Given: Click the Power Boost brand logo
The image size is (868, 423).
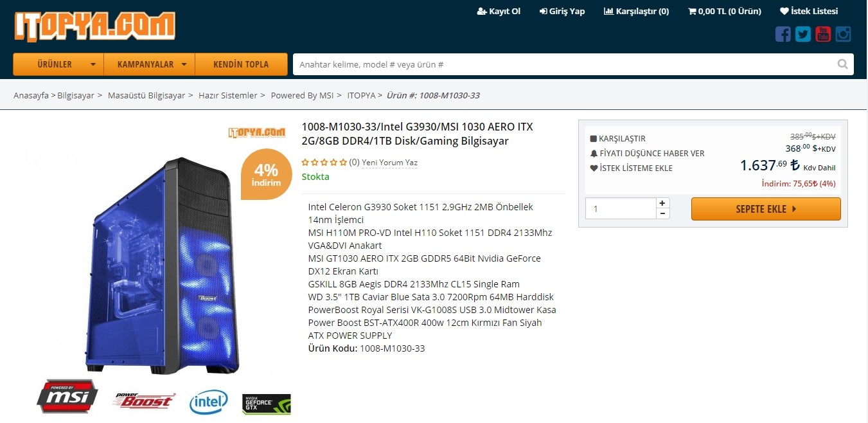Looking at the screenshot, I should [x=143, y=401].
